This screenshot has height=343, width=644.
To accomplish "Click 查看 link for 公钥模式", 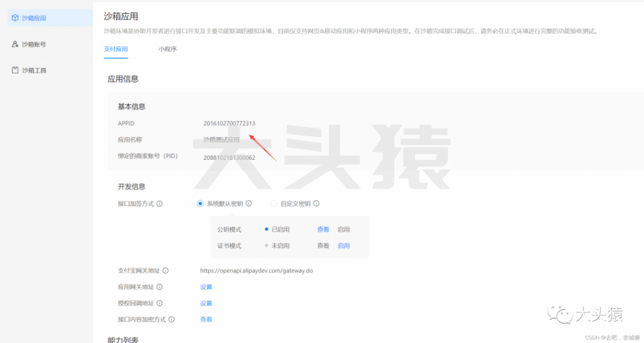I will pos(323,229).
